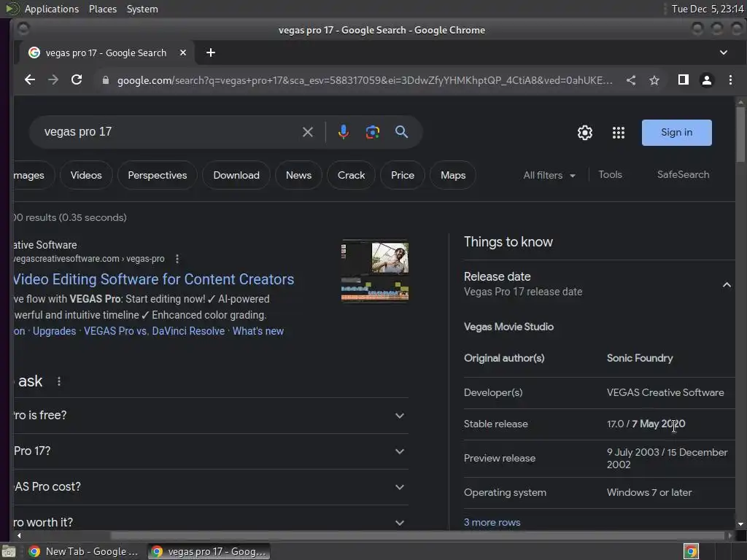This screenshot has width=747, height=560.
Task: Click the clock showing Tue Dec 5
Action: click(x=708, y=9)
